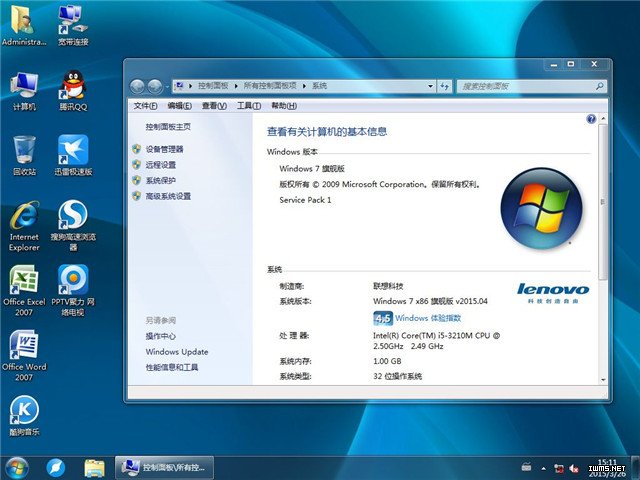The width and height of the screenshot is (640, 480).
Task: Expand the 控制面板 breadcrumb arrow
Action: tap(236, 86)
